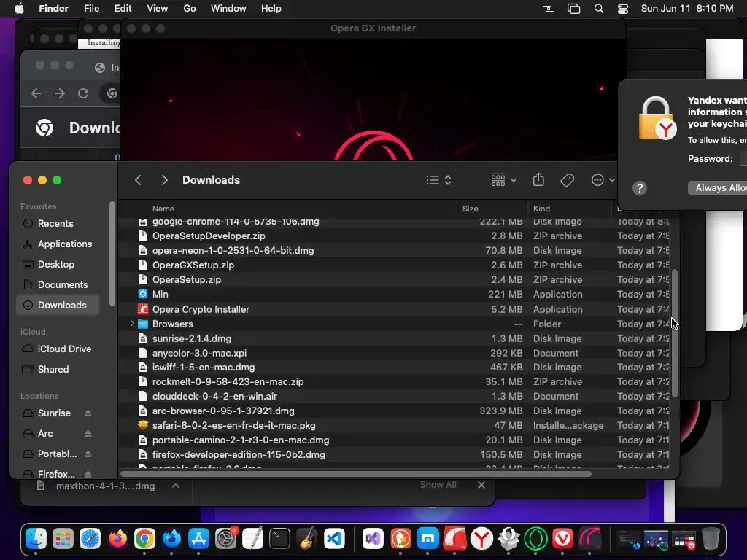Eject the Portabl... volume in sidebar
Screen dimensions: 747x560
coord(88,454)
